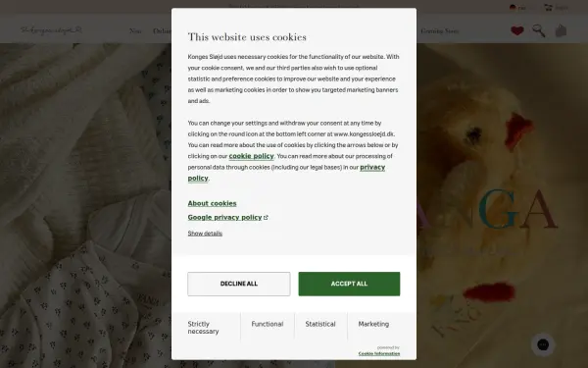Open the New menu item in the navigation
This screenshot has height=368, width=588.
point(135,31)
